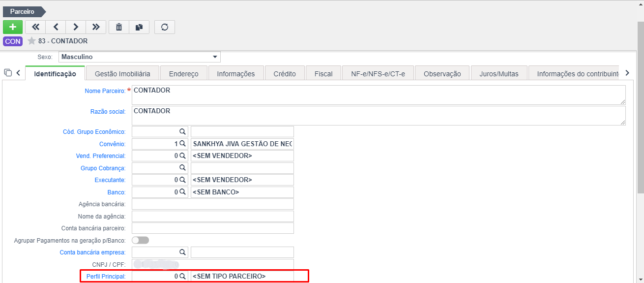
Task: Click the Executante <SEM VENDEDOR> field
Action: (x=242, y=180)
